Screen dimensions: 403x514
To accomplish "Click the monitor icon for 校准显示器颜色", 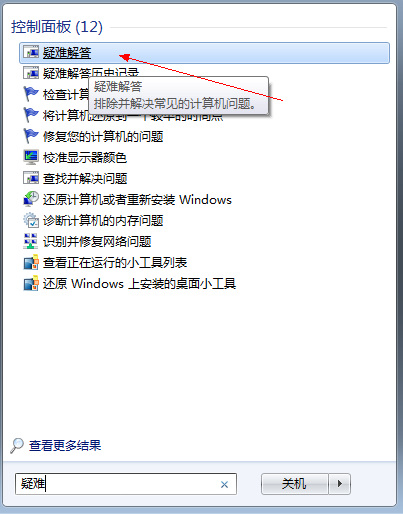I will (x=31, y=157).
